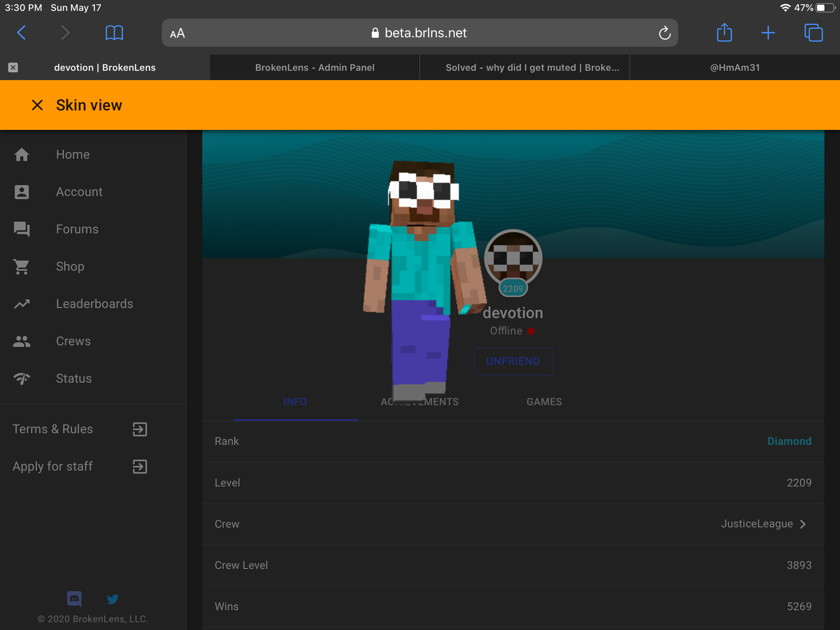Switch to the GAMES tab
Viewport: 840px width, 630px height.
click(x=544, y=402)
